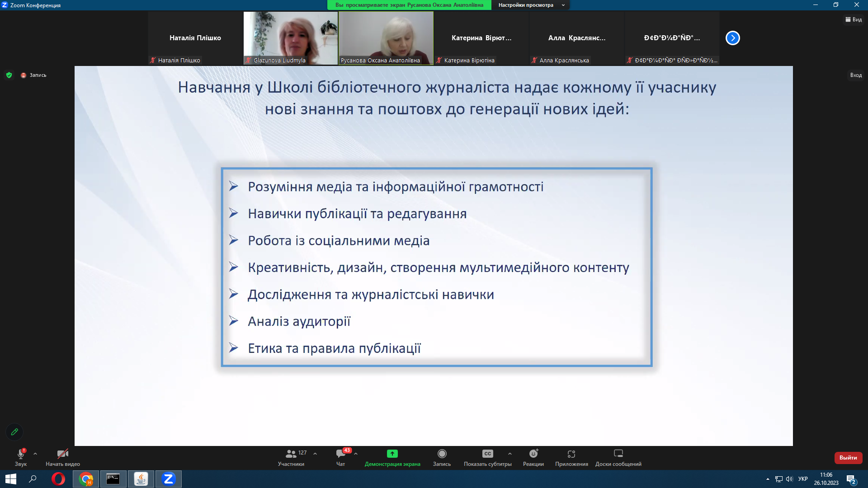Open Windows search from the taskbar
Viewport: 868px width, 488px height.
click(33, 479)
